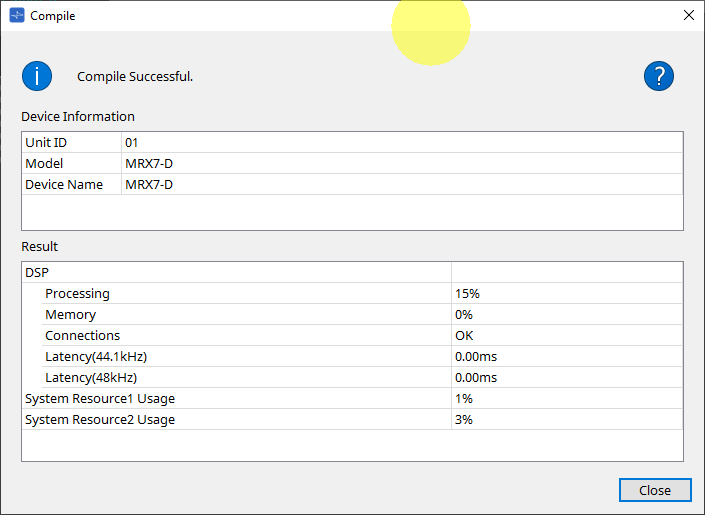Click the System Resource1 value 1%
The width and height of the screenshot is (705, 515).
(x=464, y=399)
